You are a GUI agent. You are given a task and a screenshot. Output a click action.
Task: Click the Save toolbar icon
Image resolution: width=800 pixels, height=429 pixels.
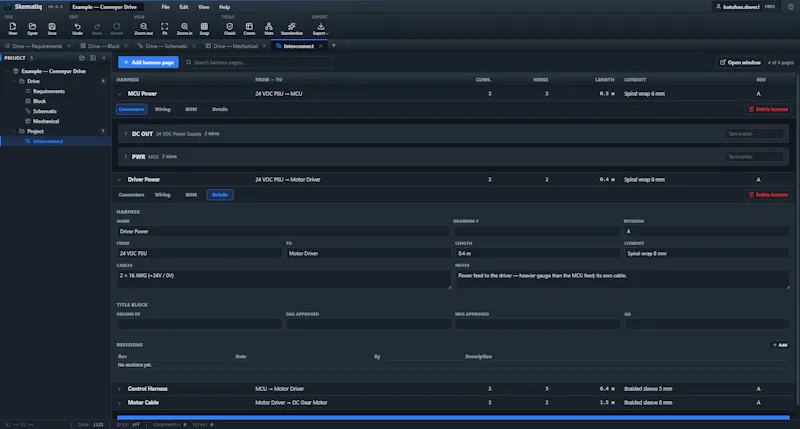click(52, 29)
